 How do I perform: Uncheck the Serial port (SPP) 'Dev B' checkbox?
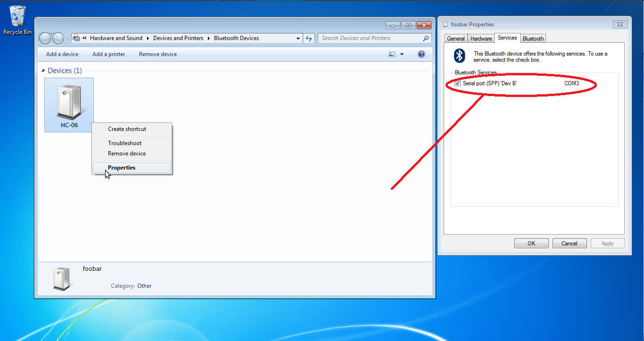[x=458, y=83]
